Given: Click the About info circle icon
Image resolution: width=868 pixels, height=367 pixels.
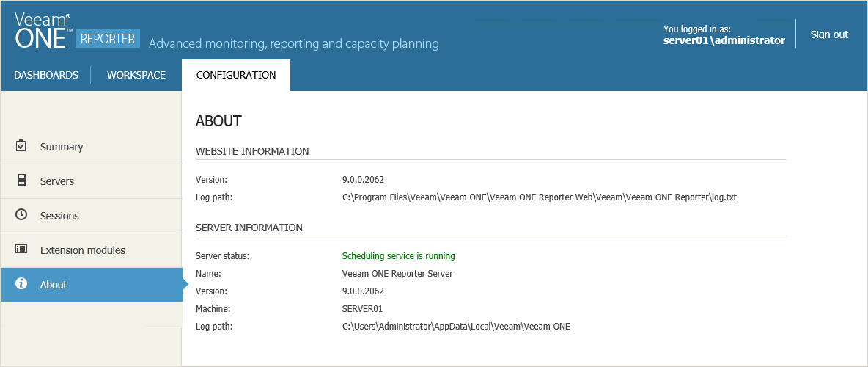Looking at the screenshot, I should tap(21, 284).
